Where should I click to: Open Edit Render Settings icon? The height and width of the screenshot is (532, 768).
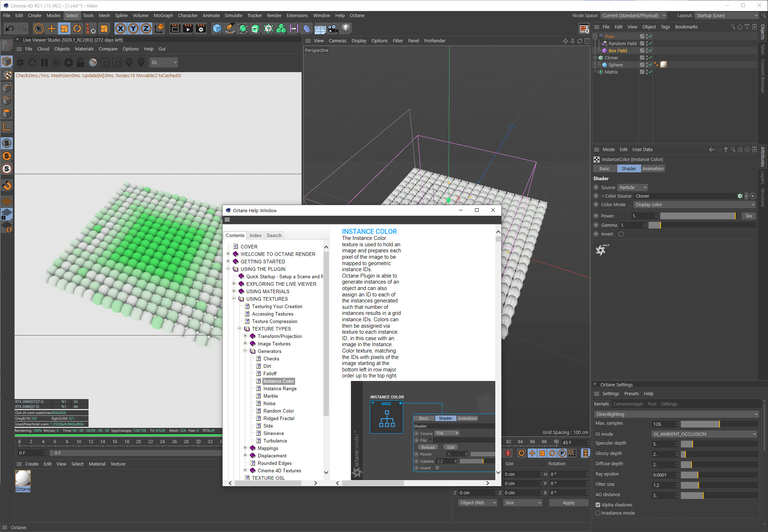click(201, 29)
